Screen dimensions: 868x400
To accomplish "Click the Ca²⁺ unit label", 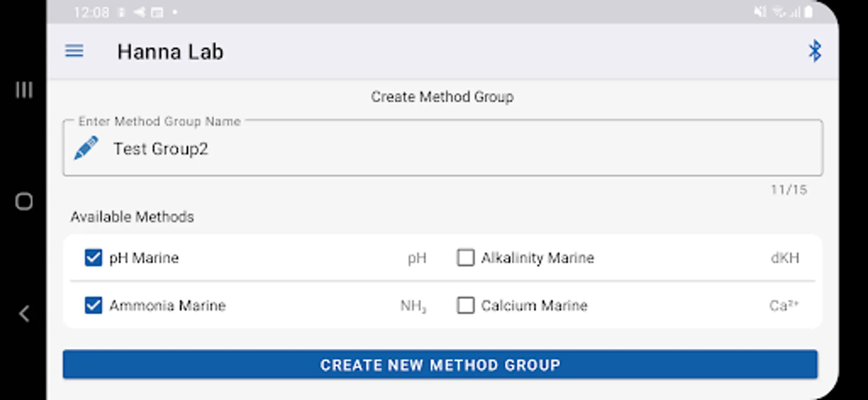I will (x=784, y=305).
